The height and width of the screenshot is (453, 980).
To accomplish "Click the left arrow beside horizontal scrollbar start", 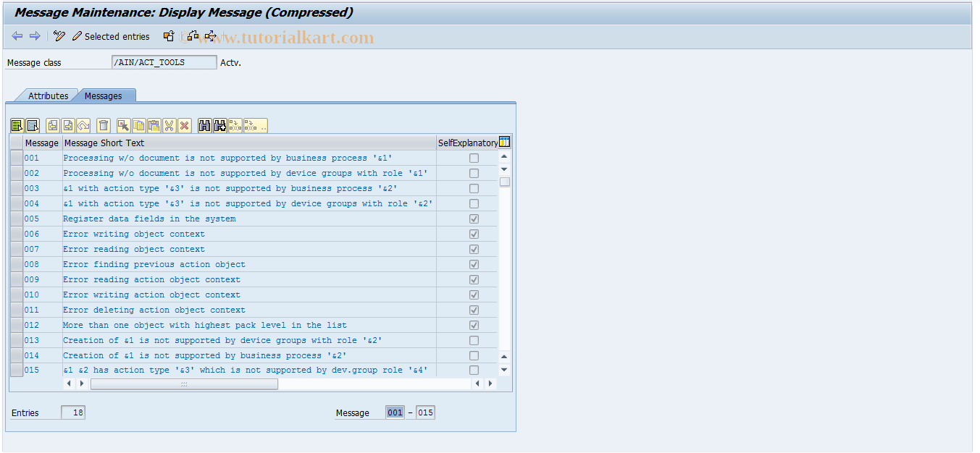I will 69,384.
